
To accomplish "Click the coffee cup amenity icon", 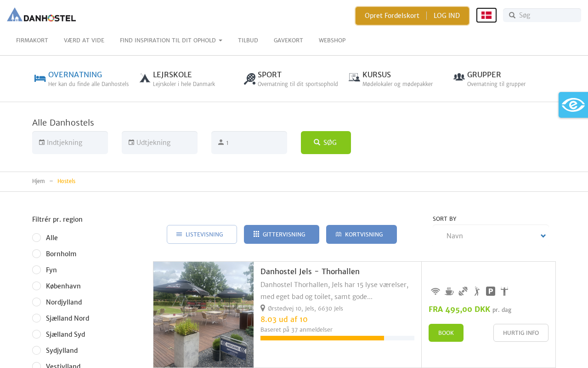I will (x=449, y=291).
